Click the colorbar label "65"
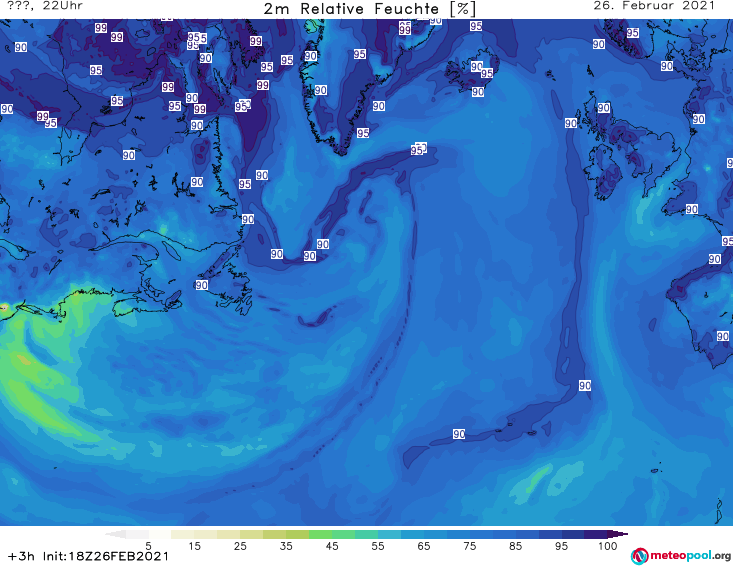The width and height of the screenshot is (733, 566). point(424,546)
